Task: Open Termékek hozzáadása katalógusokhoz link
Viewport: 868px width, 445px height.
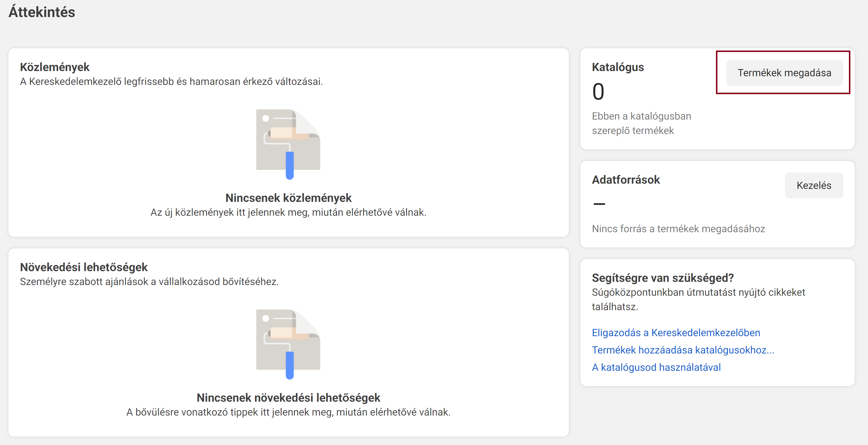Action: tap(683, 350)
